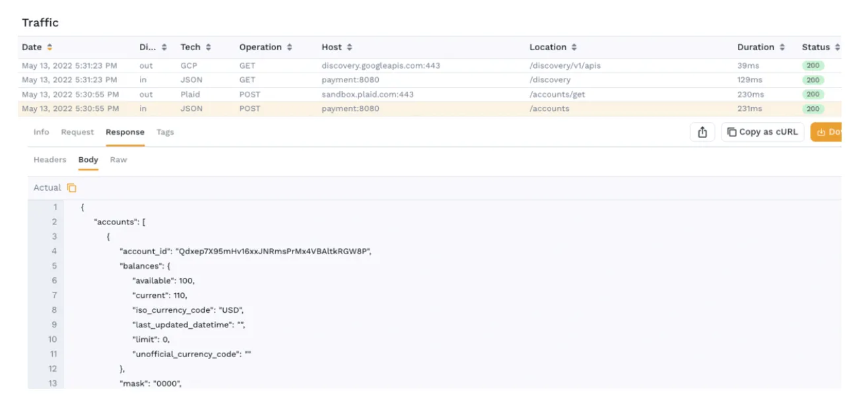
Task: Expand sorting options on the Status header
Action: (x=836, y=47)
